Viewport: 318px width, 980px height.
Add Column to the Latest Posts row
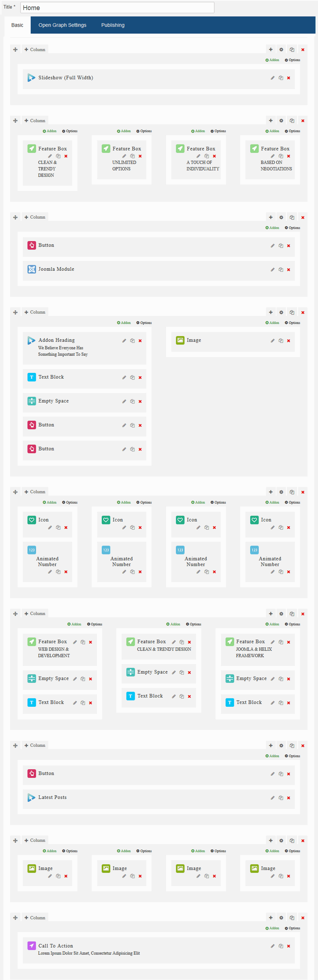click(x=35, y=746)
